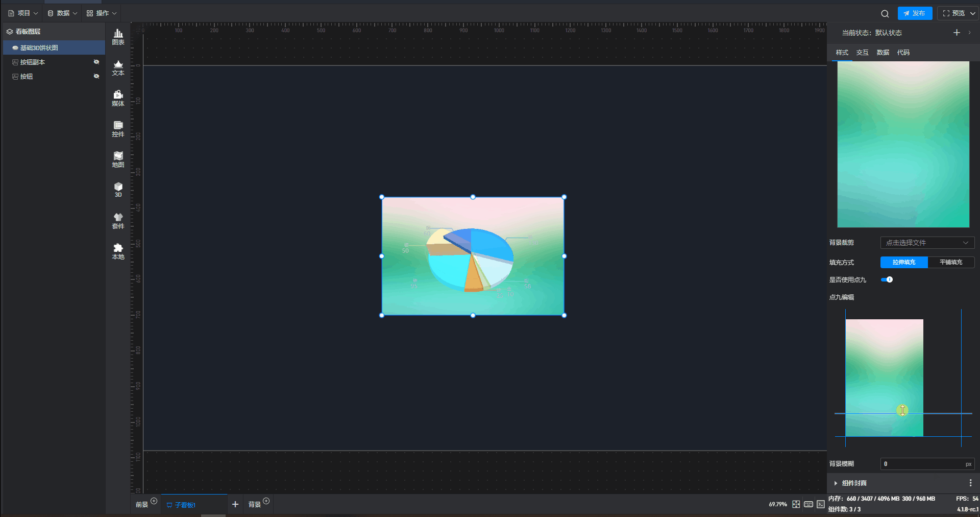Viewport: 980px width, 517px height.
Task: Open the 控件 controls components panel
Action: (x=118, y=129)
